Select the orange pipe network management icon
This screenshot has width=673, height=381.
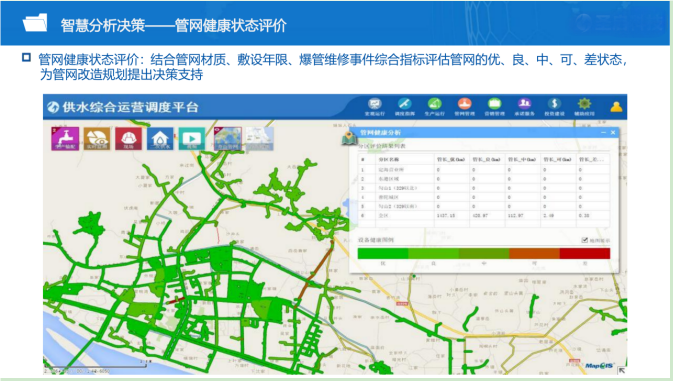click(x=464, y=107)
